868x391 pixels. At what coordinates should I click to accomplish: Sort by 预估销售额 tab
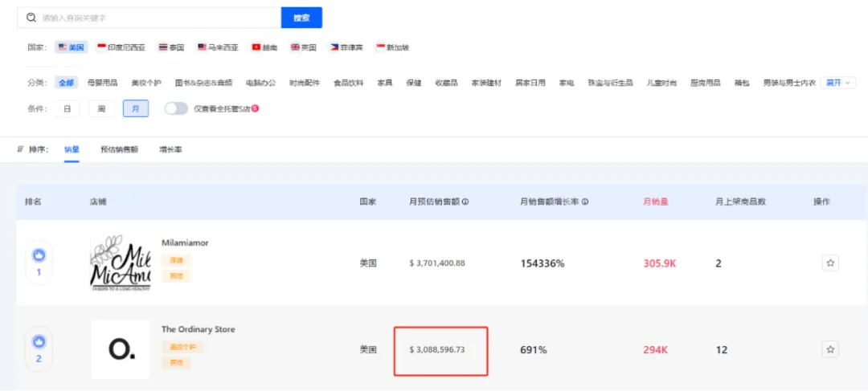119,149
